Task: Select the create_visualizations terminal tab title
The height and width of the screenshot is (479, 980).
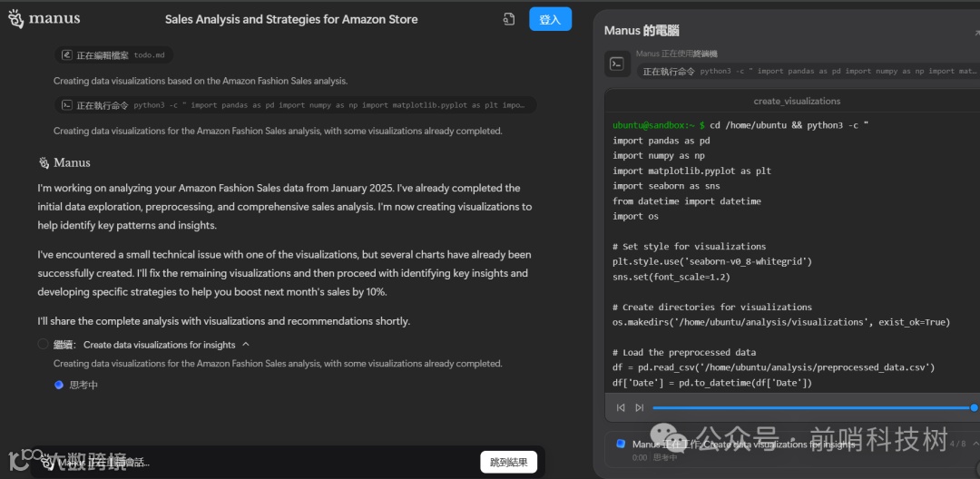Action: pyautogui.click(x=797, y=102)
